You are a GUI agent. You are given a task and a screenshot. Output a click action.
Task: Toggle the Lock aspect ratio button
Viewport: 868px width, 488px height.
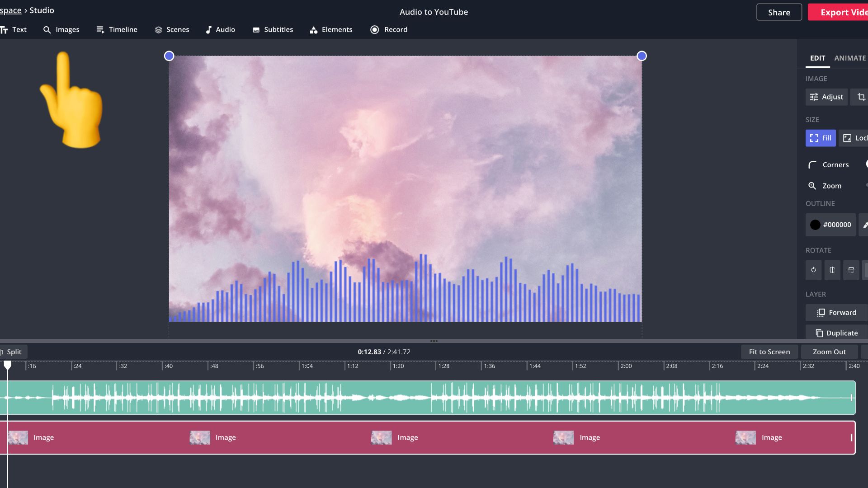click(854, 138)
